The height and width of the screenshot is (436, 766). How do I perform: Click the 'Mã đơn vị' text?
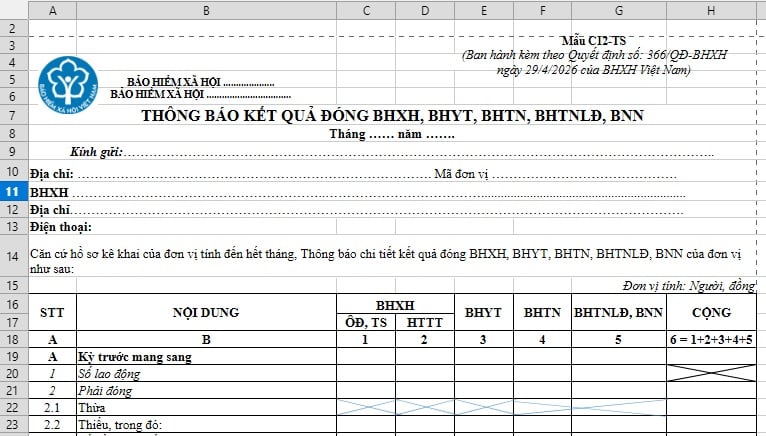coord(461,174)
